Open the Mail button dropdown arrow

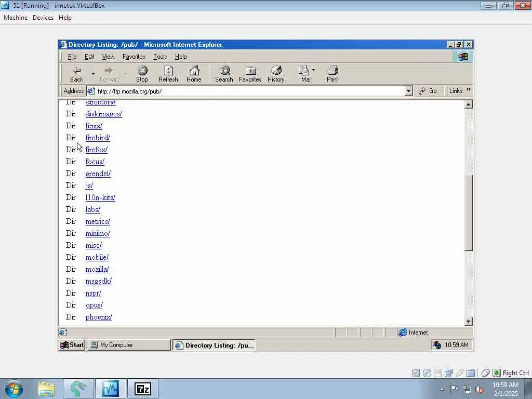click(x=313, y=70)
